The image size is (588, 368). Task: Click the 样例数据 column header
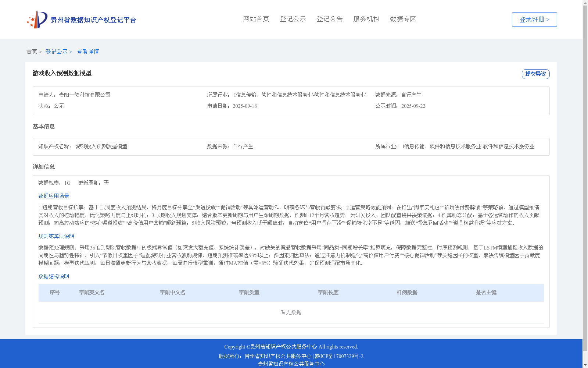point(407,293)
